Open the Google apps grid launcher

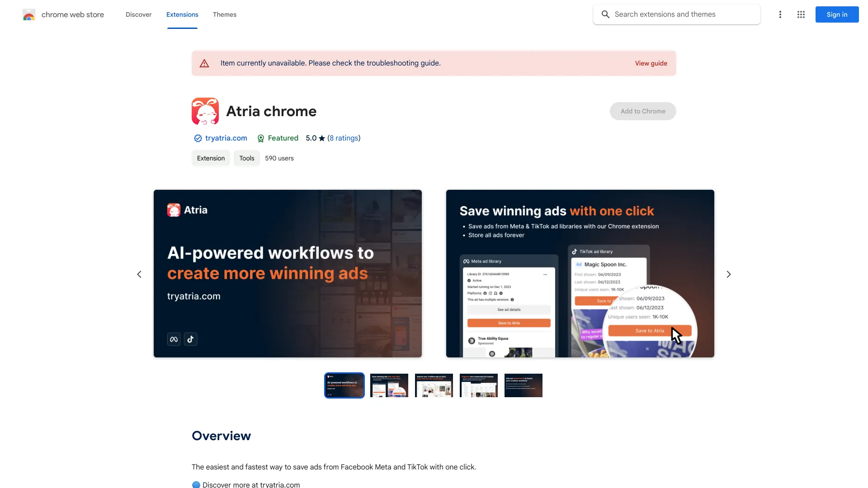[801, 14]
